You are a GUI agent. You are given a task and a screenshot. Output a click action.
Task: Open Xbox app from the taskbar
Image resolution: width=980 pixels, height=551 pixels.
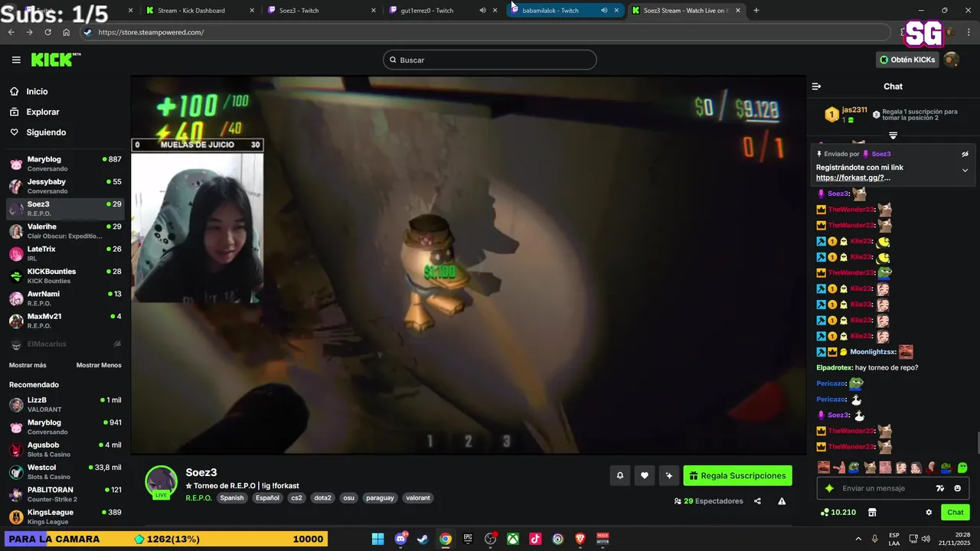click(513, 539)
